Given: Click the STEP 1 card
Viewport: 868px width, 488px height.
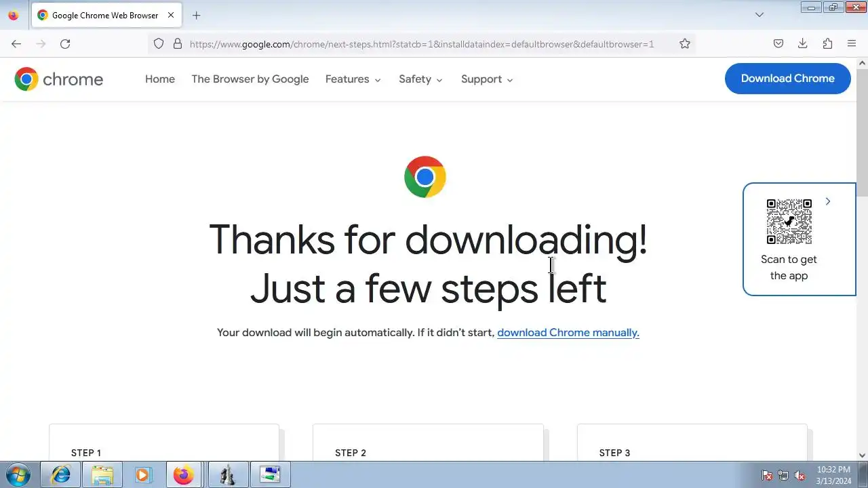Looking at the screenshot, I should click(164, 442).
